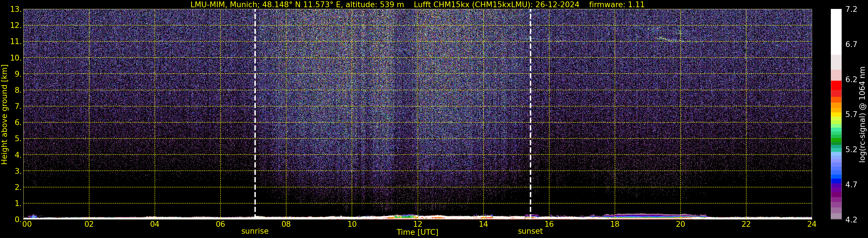The width and height of the screenshot is (868, 238).
Task: Click the white dashed sunrise line
Action: pyautogui.click(x=255, y=111)
